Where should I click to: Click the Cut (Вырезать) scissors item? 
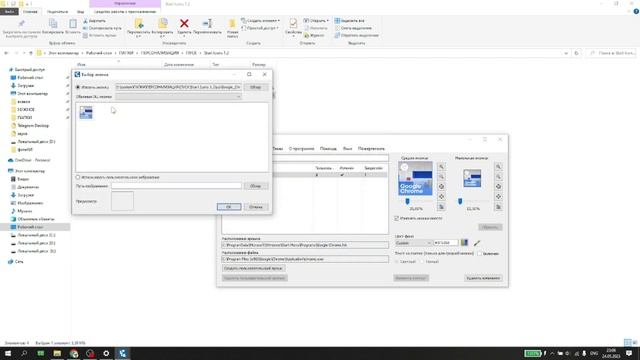(94, 21)
